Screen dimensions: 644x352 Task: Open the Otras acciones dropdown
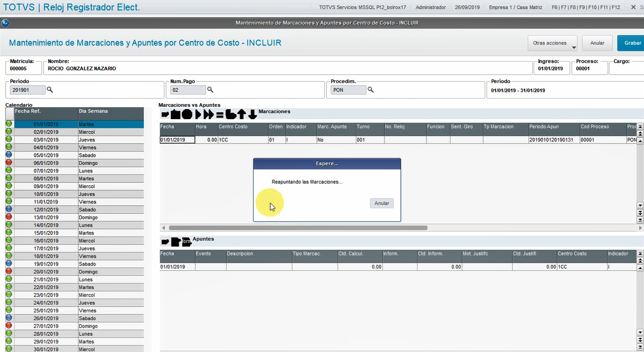[x=552, y=43]
